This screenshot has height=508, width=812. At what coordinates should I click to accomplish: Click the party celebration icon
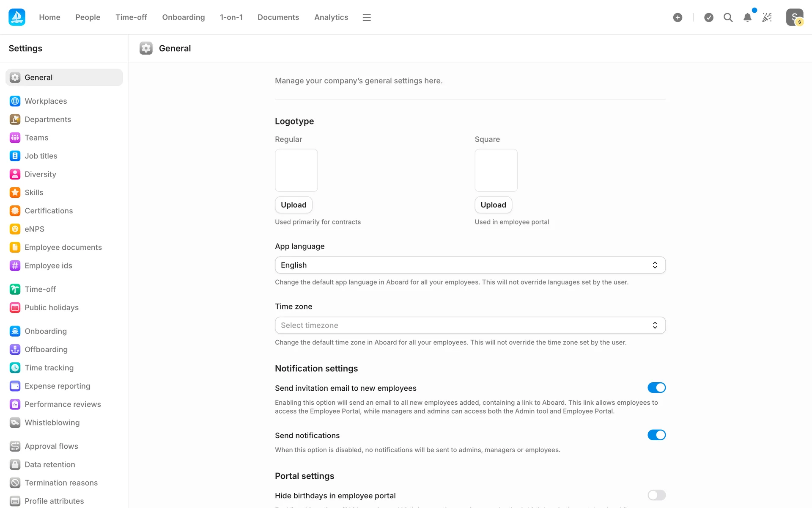(x=767, y=17)
